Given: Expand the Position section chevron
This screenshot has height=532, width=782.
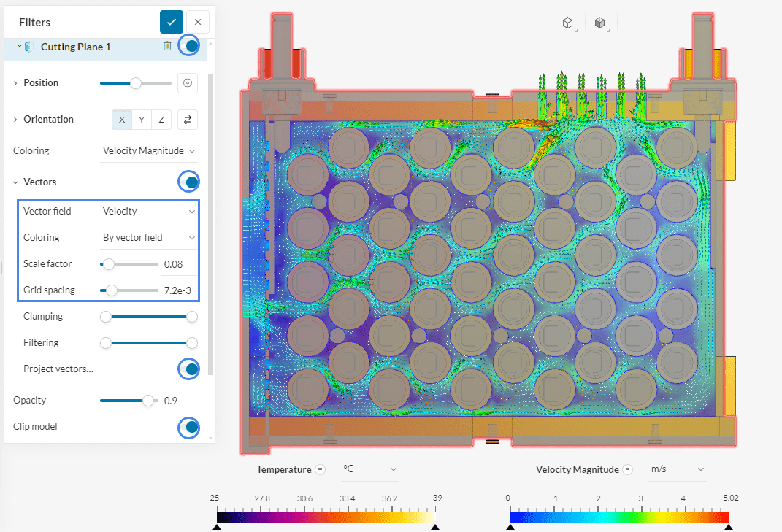Looking at the screenshot, I should (15, 83).
